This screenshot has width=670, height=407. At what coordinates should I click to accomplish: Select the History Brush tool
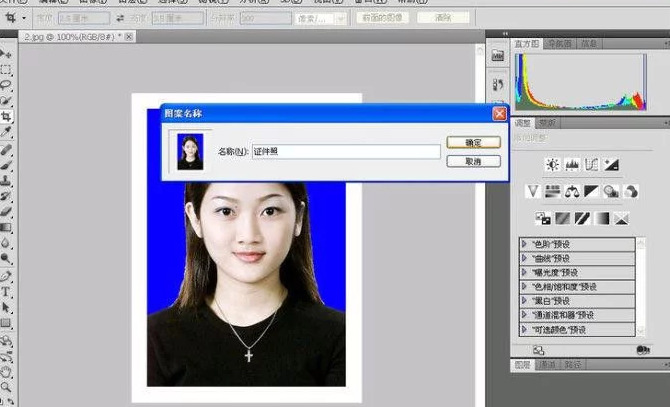(x=6, y=196)
